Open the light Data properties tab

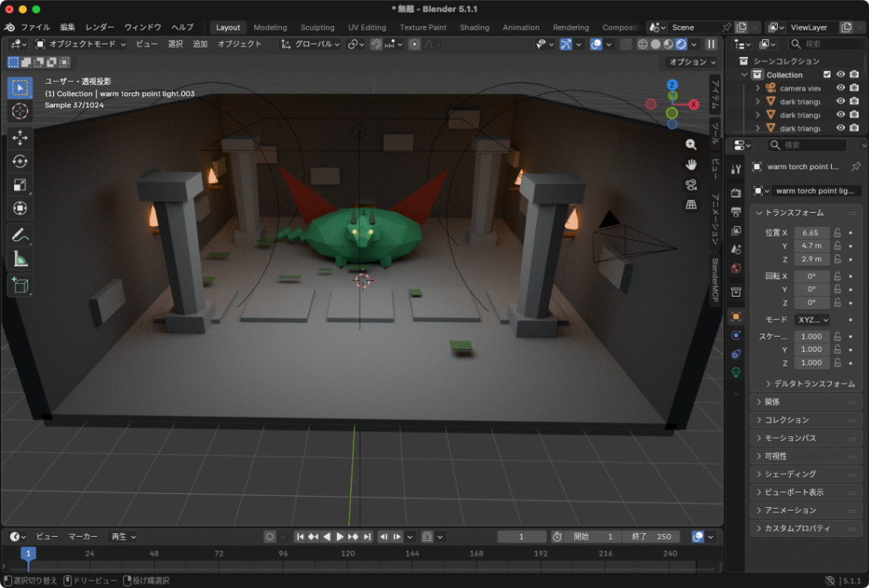[736, 372]
